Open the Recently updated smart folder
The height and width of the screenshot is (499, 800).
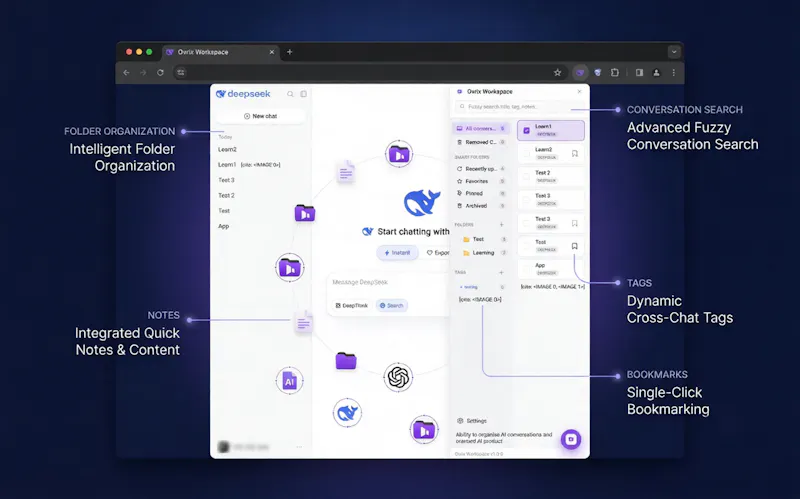tap(481, 169)
